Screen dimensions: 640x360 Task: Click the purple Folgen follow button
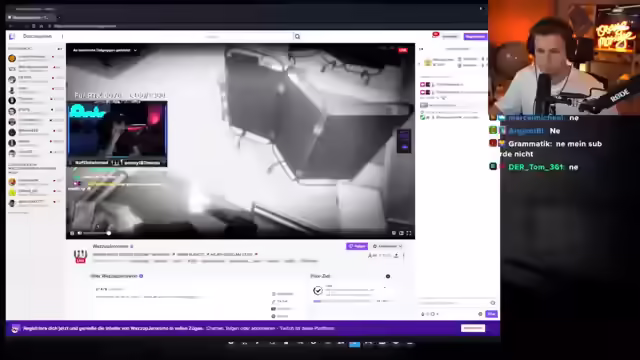tap(357, 246)
